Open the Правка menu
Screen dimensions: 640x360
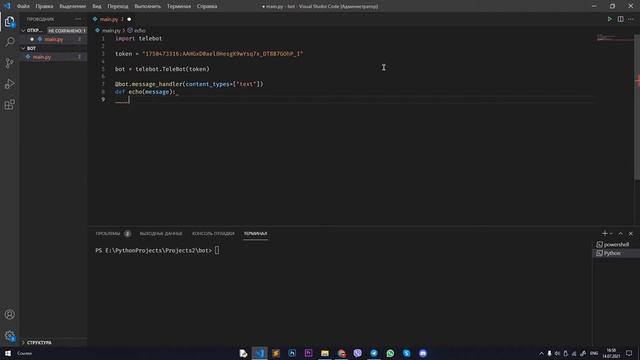[x=44, y=6]
